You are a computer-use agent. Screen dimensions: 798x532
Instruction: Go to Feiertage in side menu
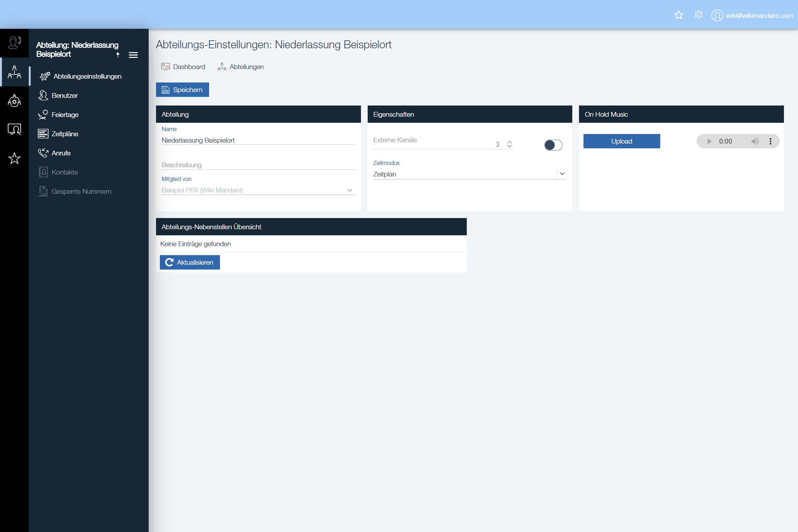click(x=65, y=115)
